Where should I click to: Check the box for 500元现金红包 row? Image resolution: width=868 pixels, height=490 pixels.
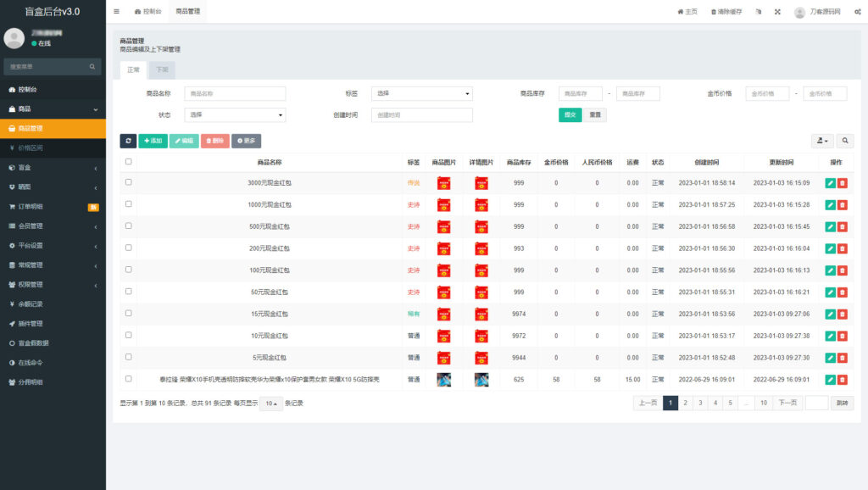coord(129,226)
